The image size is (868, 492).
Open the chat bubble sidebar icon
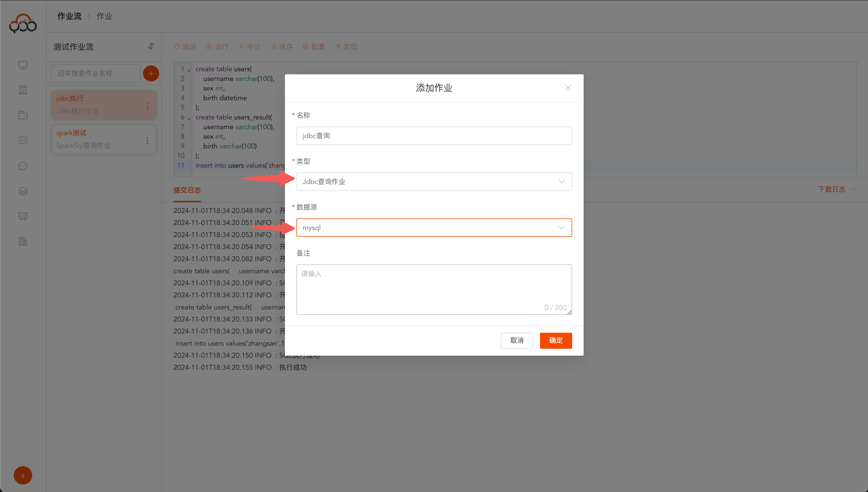tap(23, 166)
